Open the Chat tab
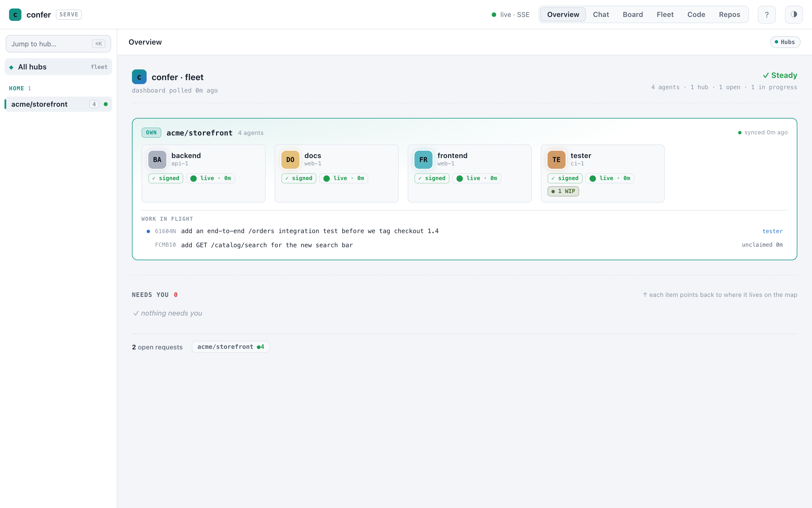 (601, 14)
